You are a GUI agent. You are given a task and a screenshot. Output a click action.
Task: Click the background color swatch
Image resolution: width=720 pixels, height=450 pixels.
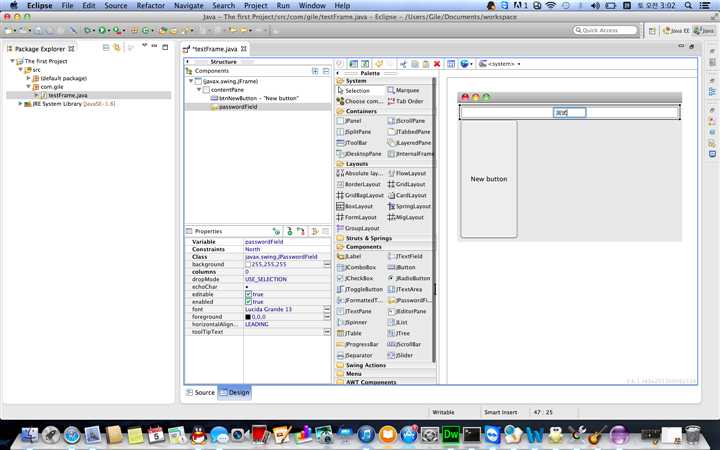coord(248,264)
